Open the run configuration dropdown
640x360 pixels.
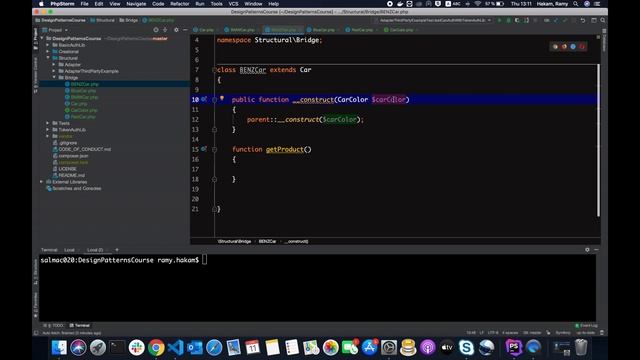(433, 20)
